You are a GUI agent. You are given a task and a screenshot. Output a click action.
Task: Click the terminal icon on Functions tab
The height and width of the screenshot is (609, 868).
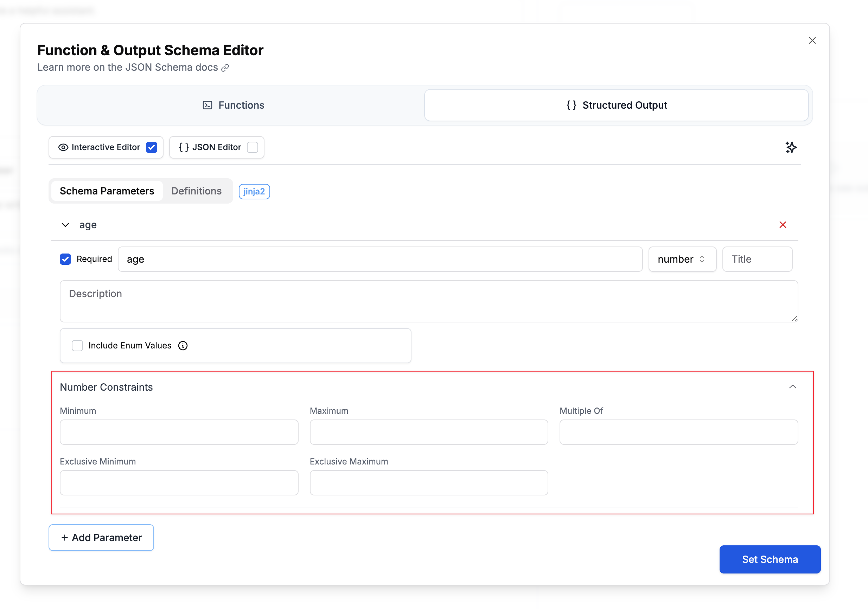pyautogui.click(x=207, y=105)
